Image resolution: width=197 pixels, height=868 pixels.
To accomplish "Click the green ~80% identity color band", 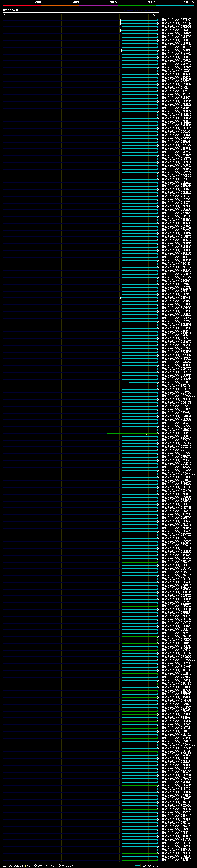I will click(x=137, y=6).
